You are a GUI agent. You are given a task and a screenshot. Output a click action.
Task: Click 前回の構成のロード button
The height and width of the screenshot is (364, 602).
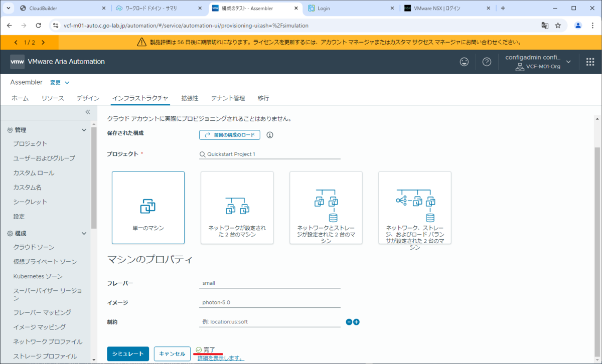[230, 135]
